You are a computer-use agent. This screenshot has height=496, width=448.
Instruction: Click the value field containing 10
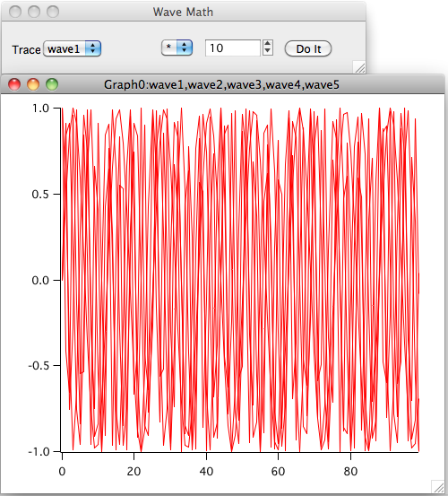(233, 48)
